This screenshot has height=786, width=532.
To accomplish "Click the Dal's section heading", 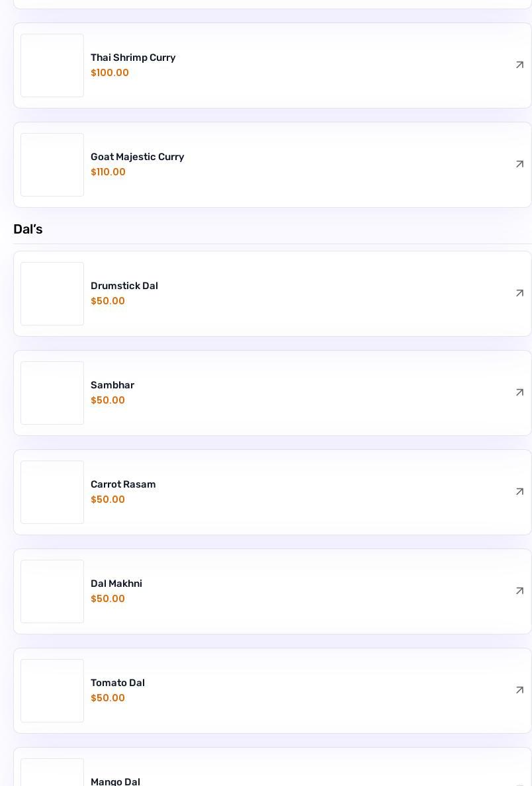I will pyautogui.click(x=28, y=229).
